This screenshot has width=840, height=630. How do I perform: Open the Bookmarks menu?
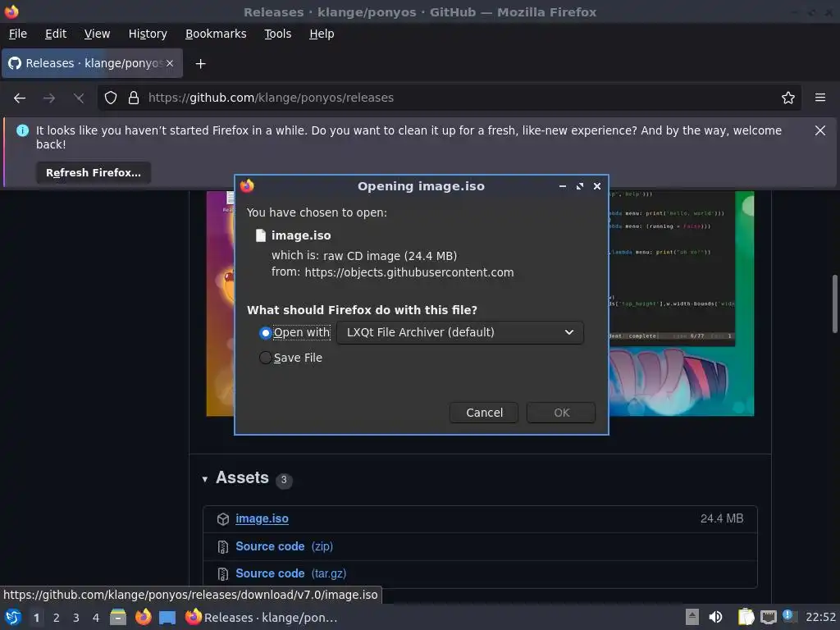(x=216, y=34)
